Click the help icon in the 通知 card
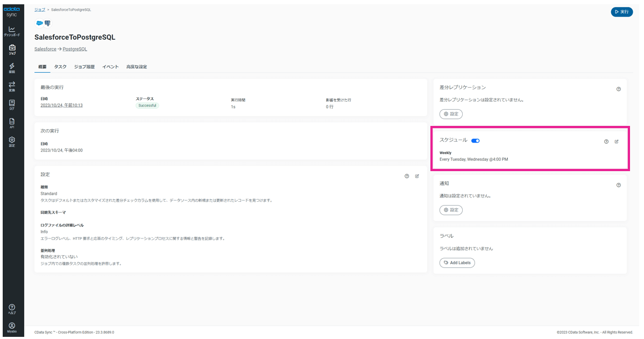The width and height of the screenshot is (644, 339). click(618, 185)
